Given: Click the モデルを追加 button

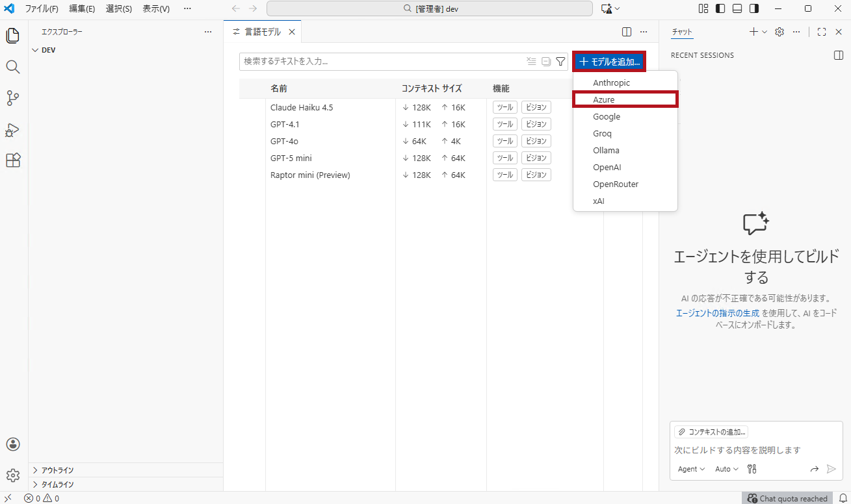Looking at the screenshot, I should click(609, 60).
